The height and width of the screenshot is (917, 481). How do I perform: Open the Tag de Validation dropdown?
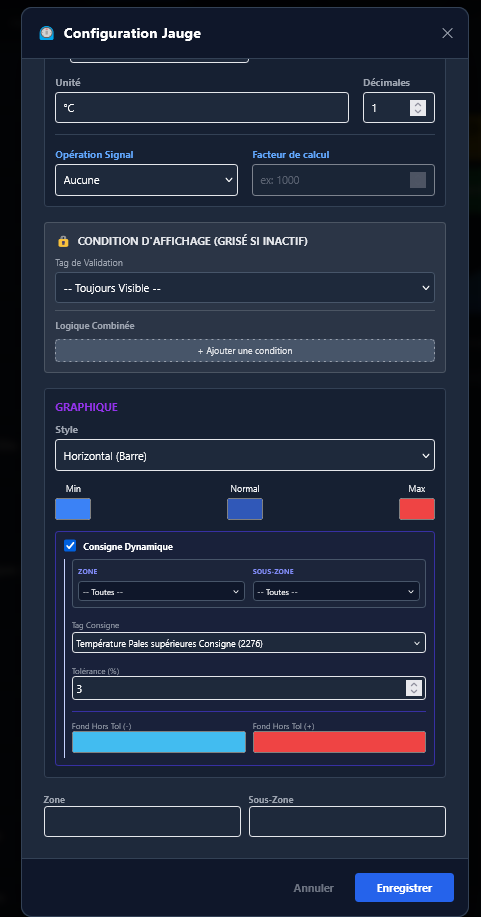tap(245, 288)
